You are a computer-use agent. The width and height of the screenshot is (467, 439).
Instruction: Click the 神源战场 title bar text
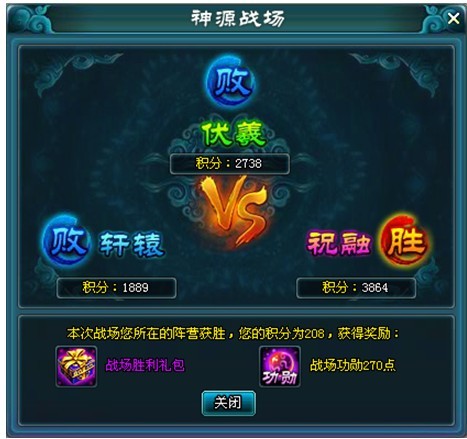(x=237, y=18)
